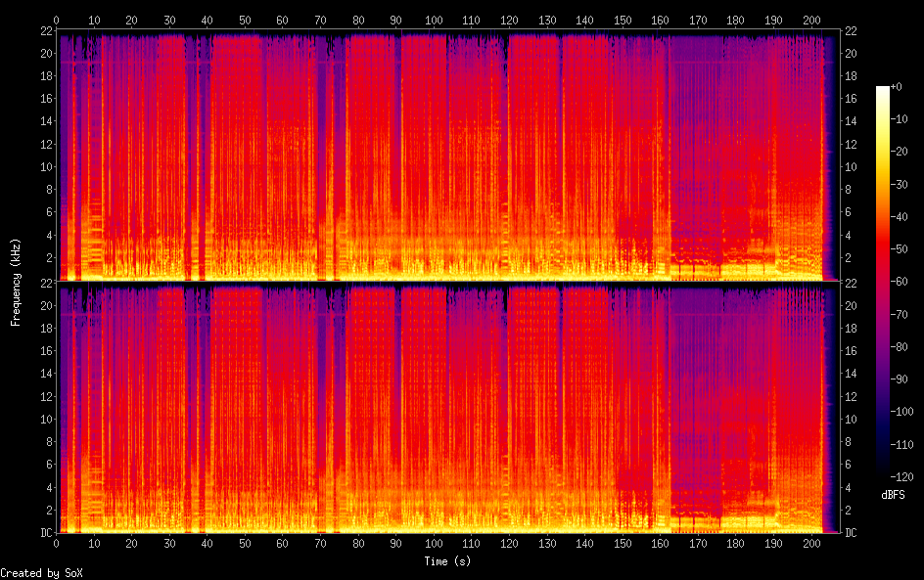This screenshot has height=580, width=924.
Task: Click the '-20' color scale label
Action: pyautogui.click(x=899, y=152)
